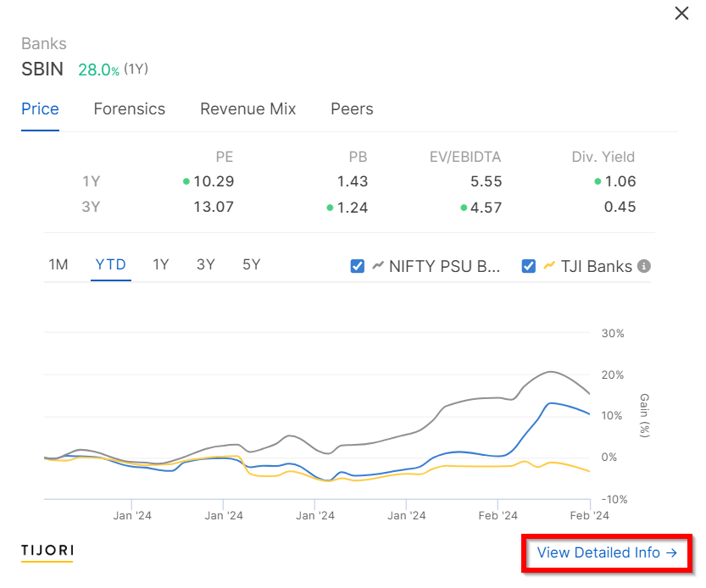Uncheck the TJI Banks comparison checkbox
The width and height of the screenshot is (706, 588).
[529, 266]
